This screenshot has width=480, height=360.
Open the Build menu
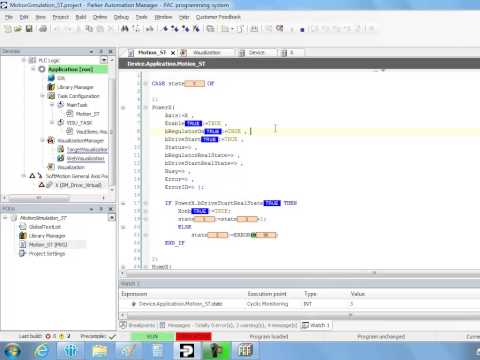[x=81, y=17]
